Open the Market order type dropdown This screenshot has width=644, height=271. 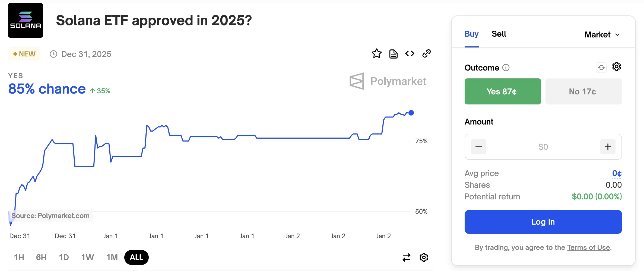(602, 35)
